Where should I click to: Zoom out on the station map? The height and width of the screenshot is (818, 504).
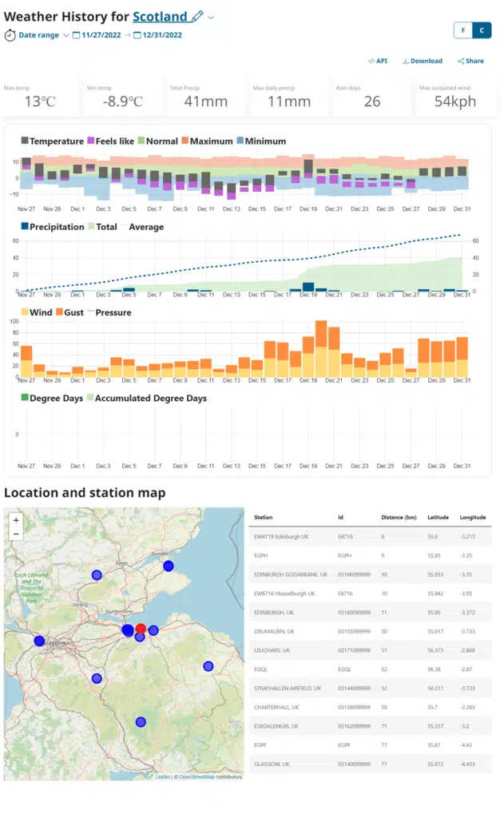click(16, 534)
